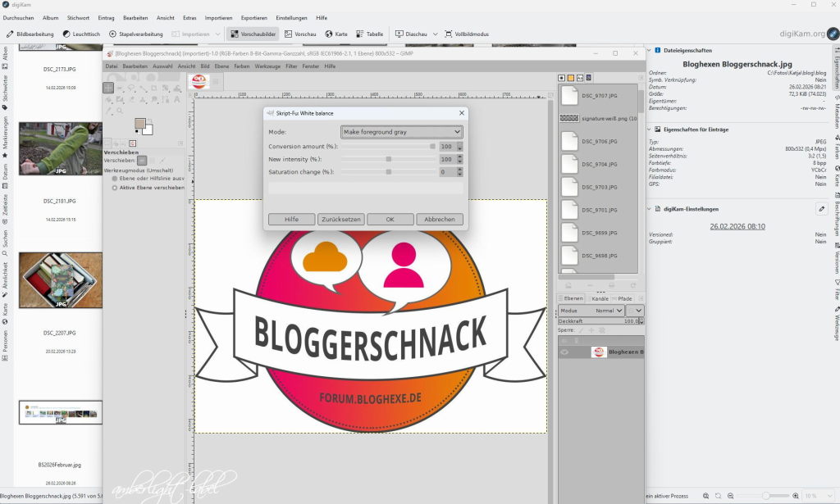Switch to Karte map view

click(x=336, y=34)
